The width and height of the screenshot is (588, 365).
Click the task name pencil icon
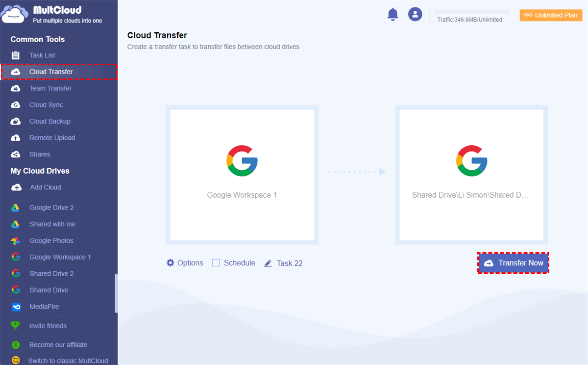[x=268, y=263]
